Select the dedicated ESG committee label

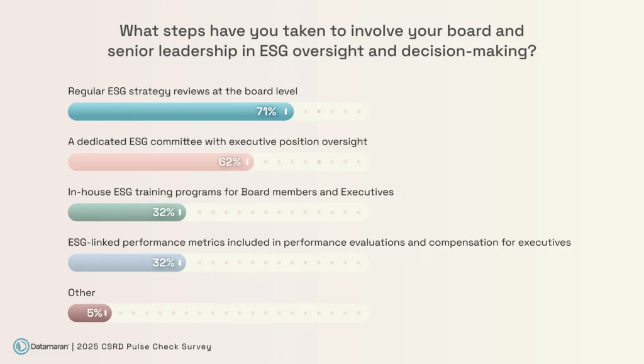pyautogui.click(x=217, y=141)
